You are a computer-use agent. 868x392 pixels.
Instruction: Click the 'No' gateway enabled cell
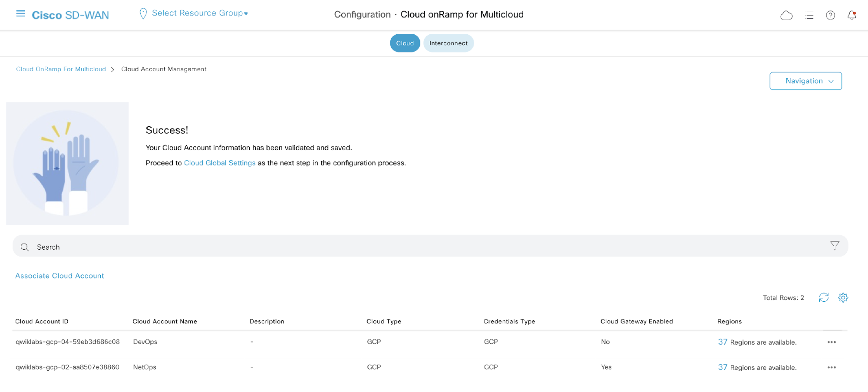[605, 342]
